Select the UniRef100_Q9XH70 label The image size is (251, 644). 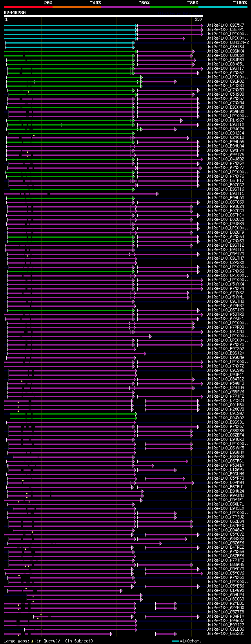(x=225, y=150)
